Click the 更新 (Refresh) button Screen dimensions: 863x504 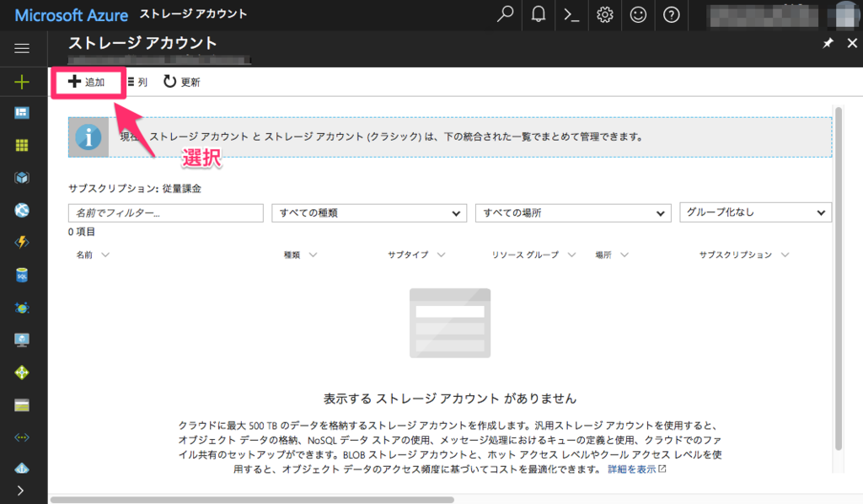point(182,82)
